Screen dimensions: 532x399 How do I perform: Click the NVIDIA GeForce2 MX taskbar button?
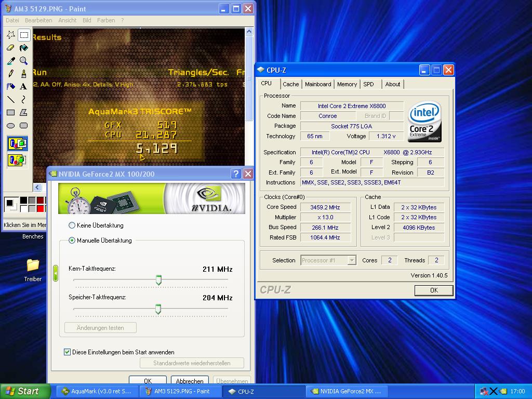347,391
